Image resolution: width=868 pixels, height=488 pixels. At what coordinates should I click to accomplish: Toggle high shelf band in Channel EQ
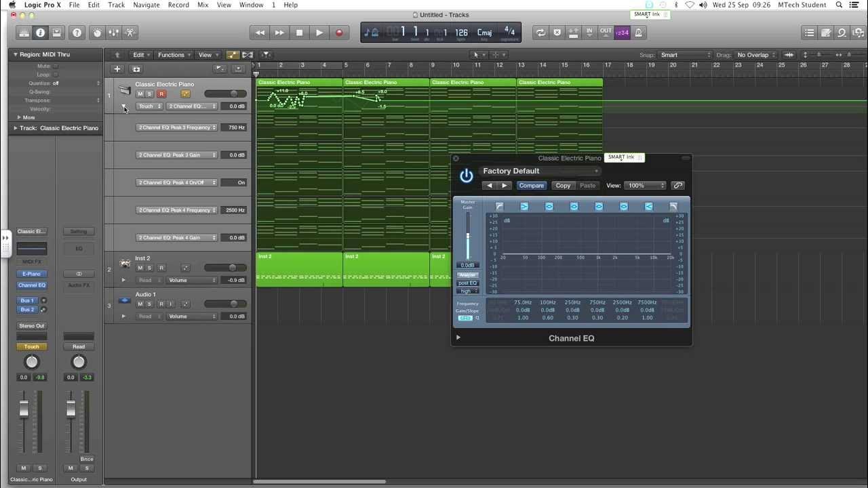pos(648,206)
